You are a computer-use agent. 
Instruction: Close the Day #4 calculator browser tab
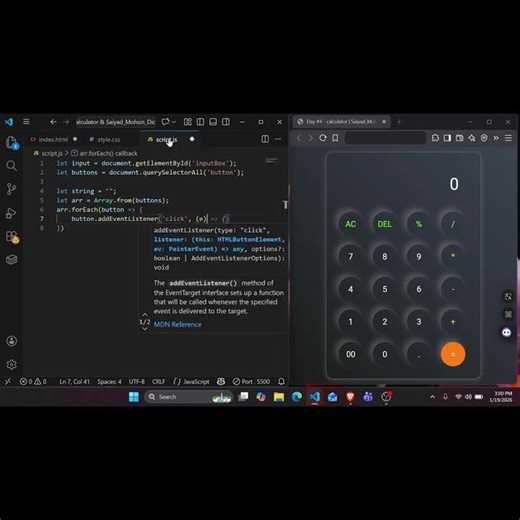[x=384, y=122]
